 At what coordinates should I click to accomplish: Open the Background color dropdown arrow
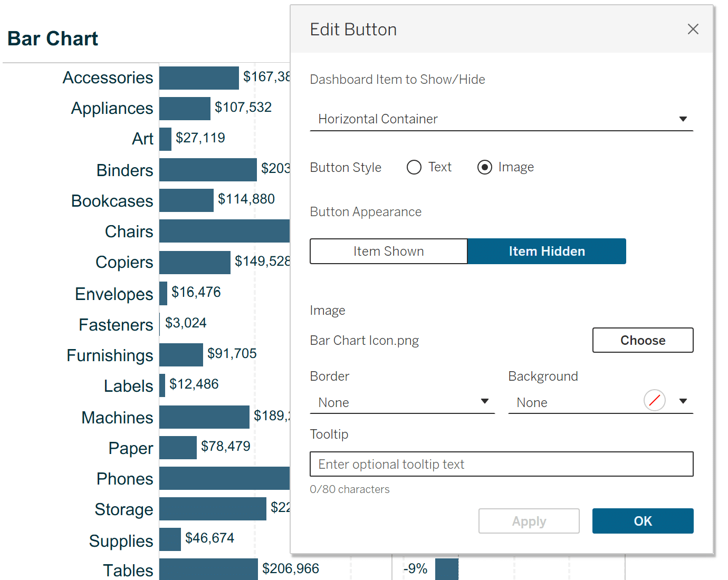[x=683, y=401]
